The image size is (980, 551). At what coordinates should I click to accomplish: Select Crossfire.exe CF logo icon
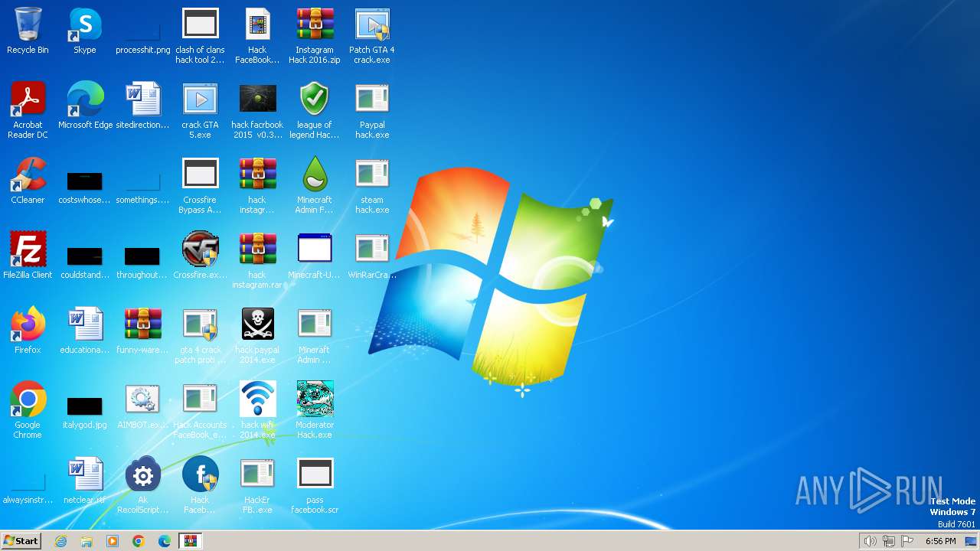coord(200,249)
